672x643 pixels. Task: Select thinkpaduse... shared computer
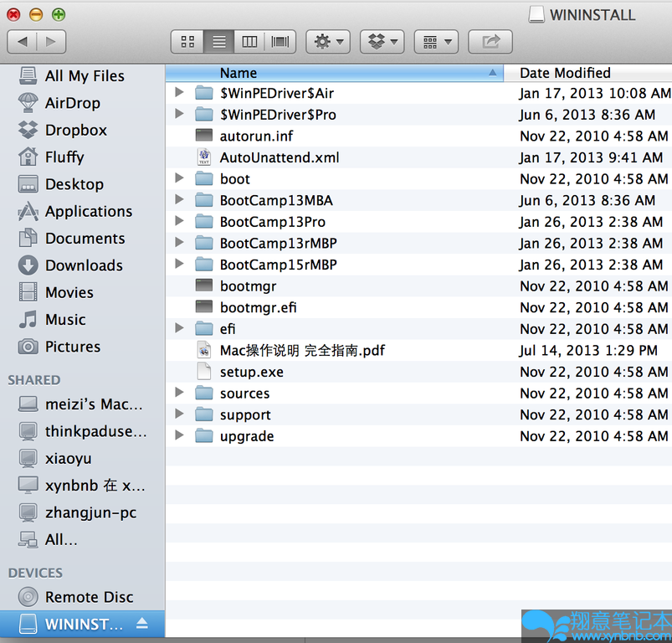(82, 431)
